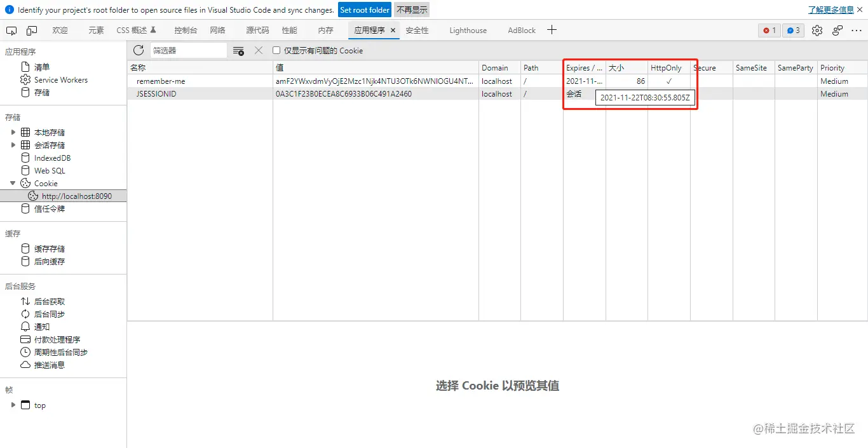Expand the 本地存储 tree arrow
The image size is (868, 448).
point(13,132)
